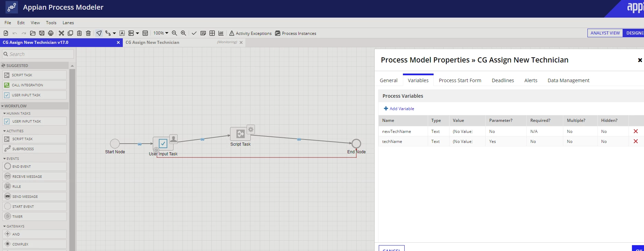Delete selection with the trash icon

coord(88,33)
